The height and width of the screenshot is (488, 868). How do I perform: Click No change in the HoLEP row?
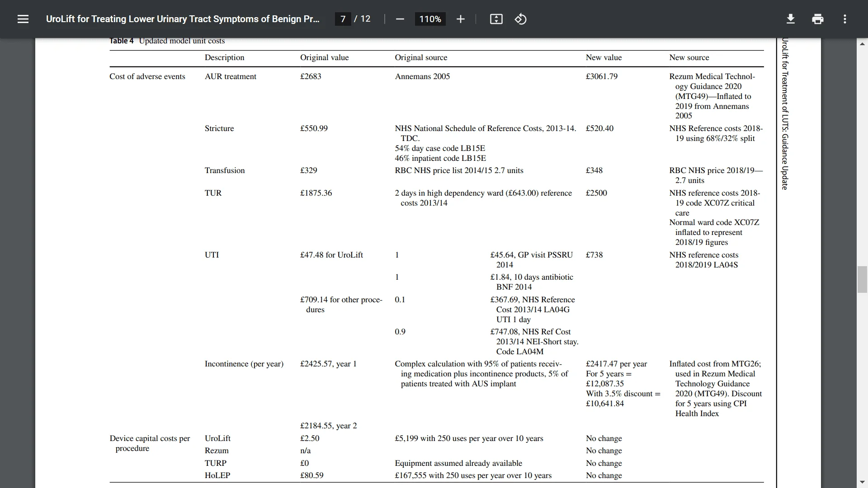(604, 475)
